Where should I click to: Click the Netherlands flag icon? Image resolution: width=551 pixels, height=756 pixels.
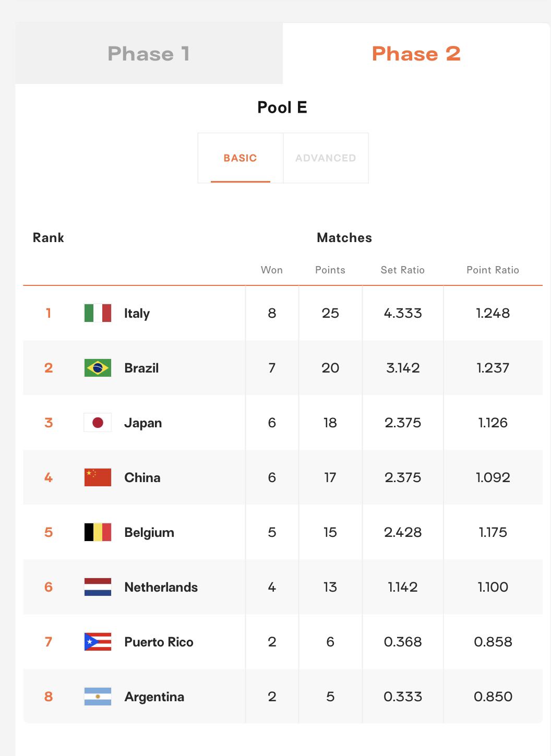[x=98, y=587]
